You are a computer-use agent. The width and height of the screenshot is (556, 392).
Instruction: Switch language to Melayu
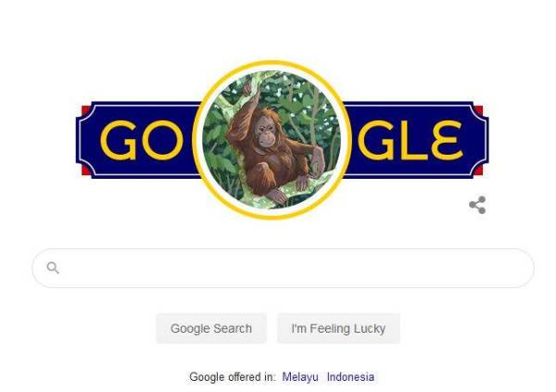click(300, 377)
